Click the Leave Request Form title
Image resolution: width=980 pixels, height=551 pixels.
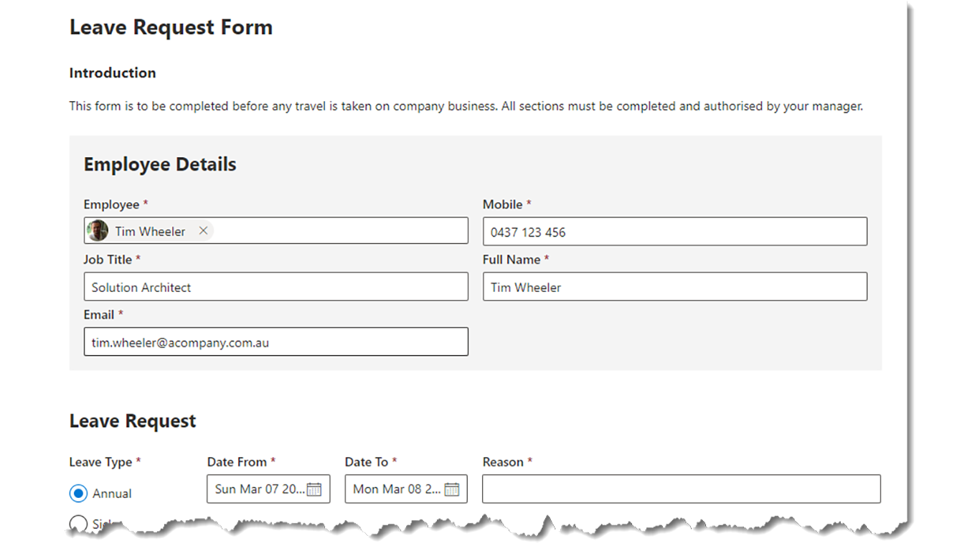171,27
